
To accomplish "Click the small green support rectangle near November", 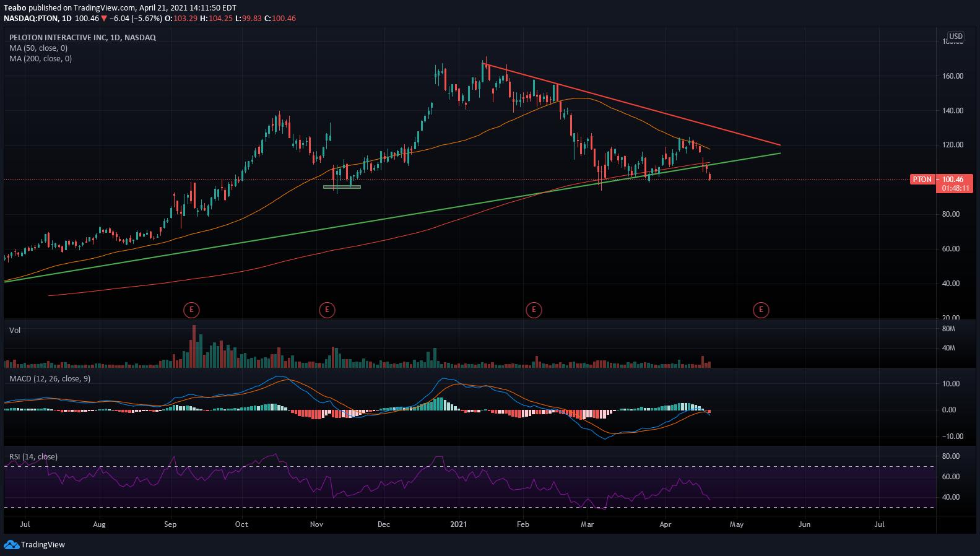I will (342, 187).
